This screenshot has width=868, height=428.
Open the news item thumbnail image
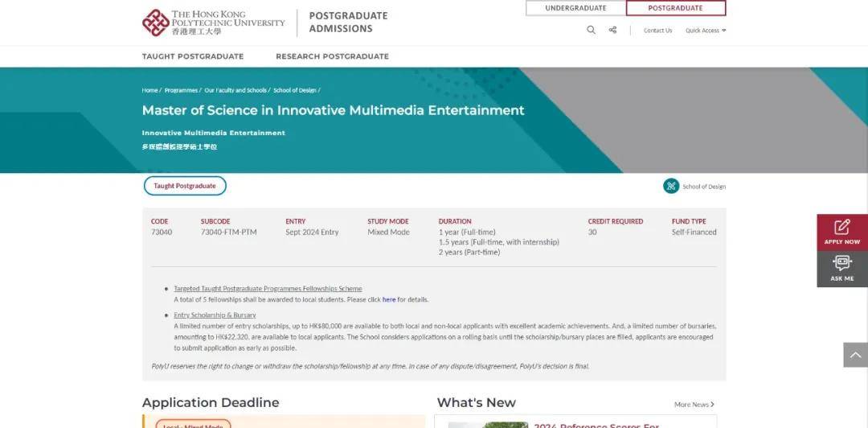point(488,425)
